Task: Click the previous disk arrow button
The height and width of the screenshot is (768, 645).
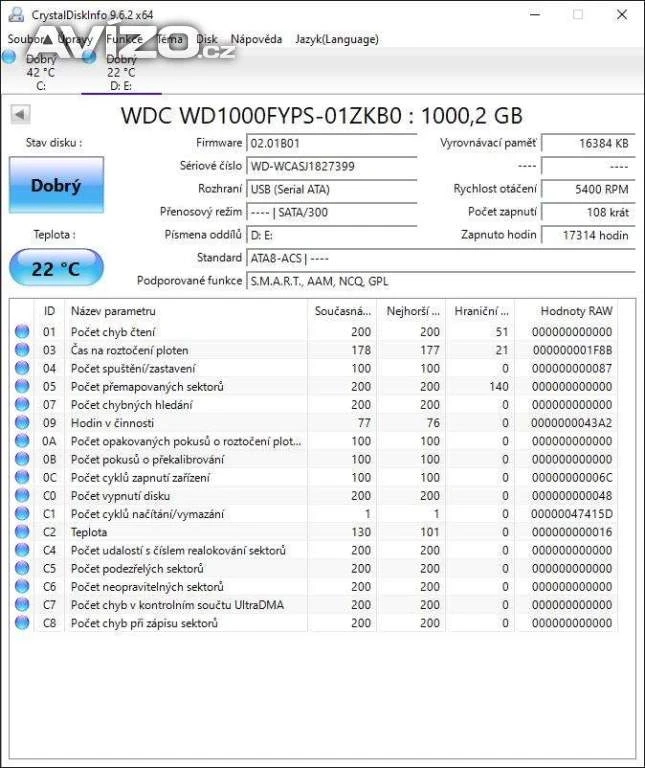Action: click(x=19, y=114)
